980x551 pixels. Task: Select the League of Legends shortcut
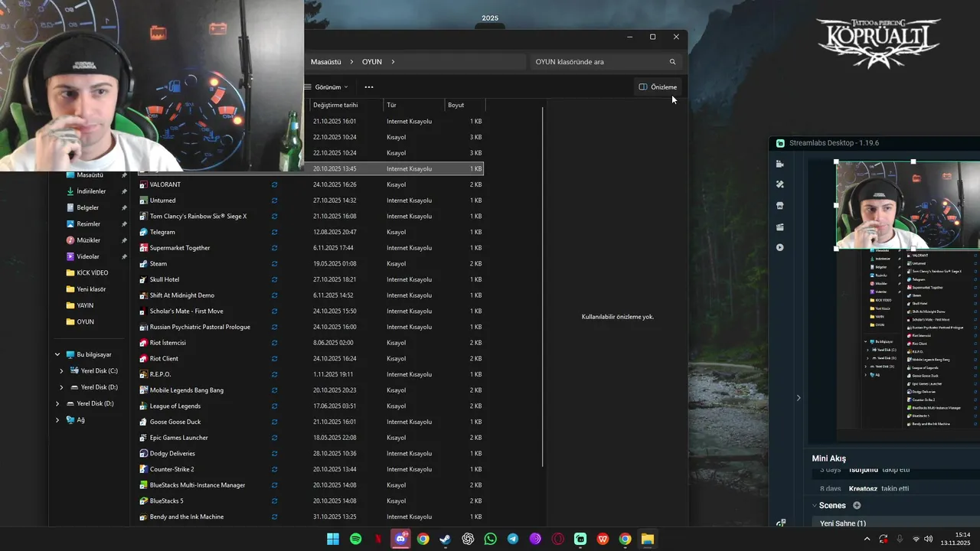click(x=175, y=406)
